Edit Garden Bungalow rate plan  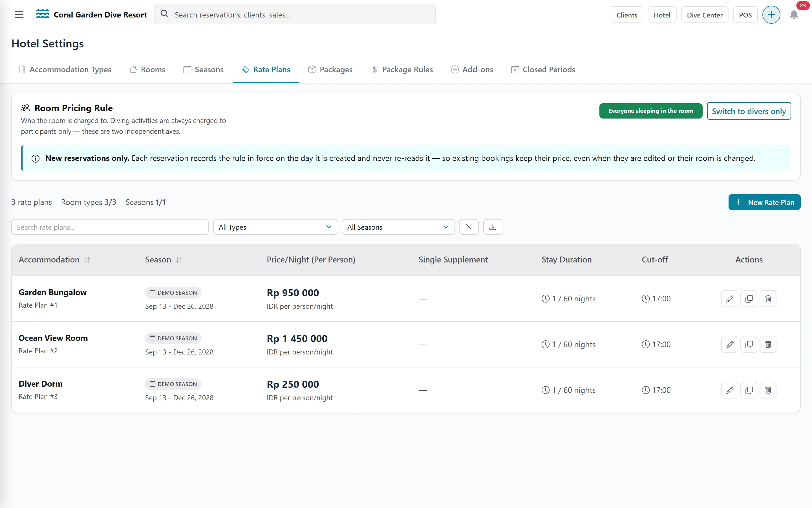point(729,299)
